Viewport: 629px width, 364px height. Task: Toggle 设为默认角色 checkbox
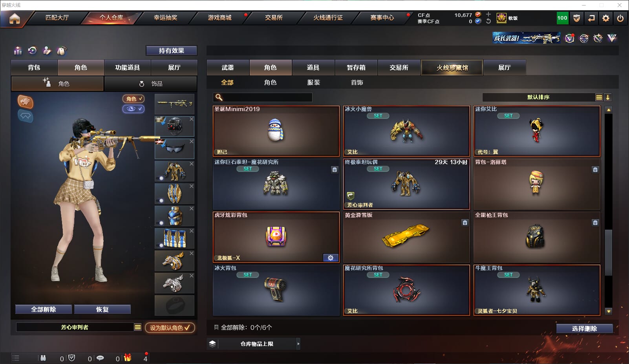tap(170, 327)
